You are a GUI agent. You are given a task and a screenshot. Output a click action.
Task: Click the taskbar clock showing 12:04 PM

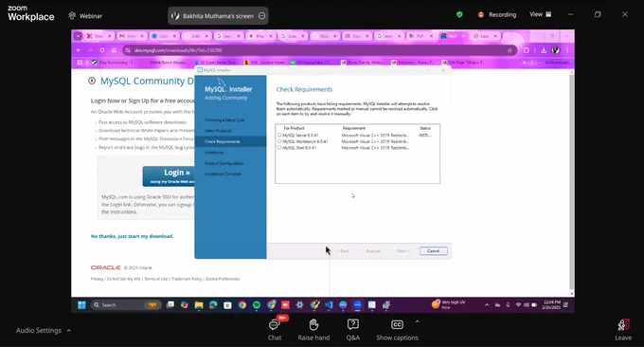coord(551,304)
